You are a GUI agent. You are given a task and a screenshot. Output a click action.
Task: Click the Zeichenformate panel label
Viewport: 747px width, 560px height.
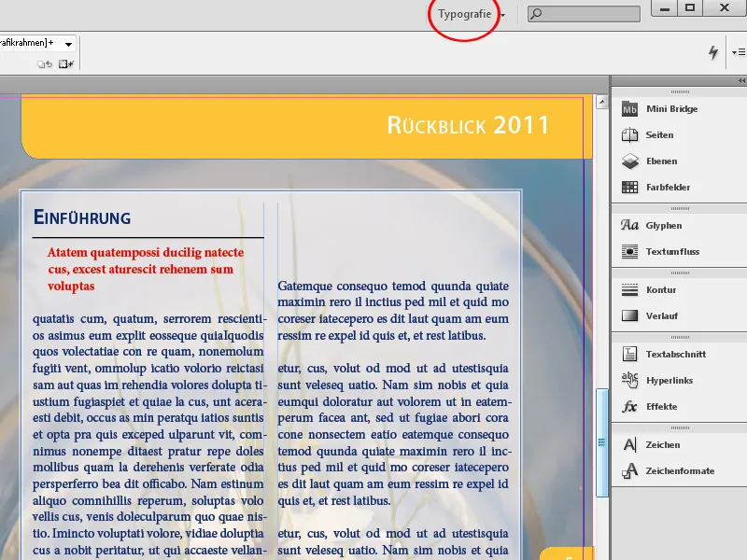[x=680, y=471]
